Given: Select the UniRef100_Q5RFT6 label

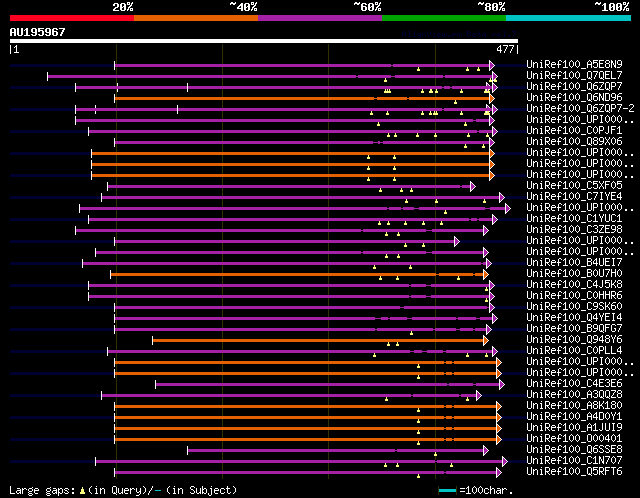Looking at the screenshot, I should click(x=574, y=471).
